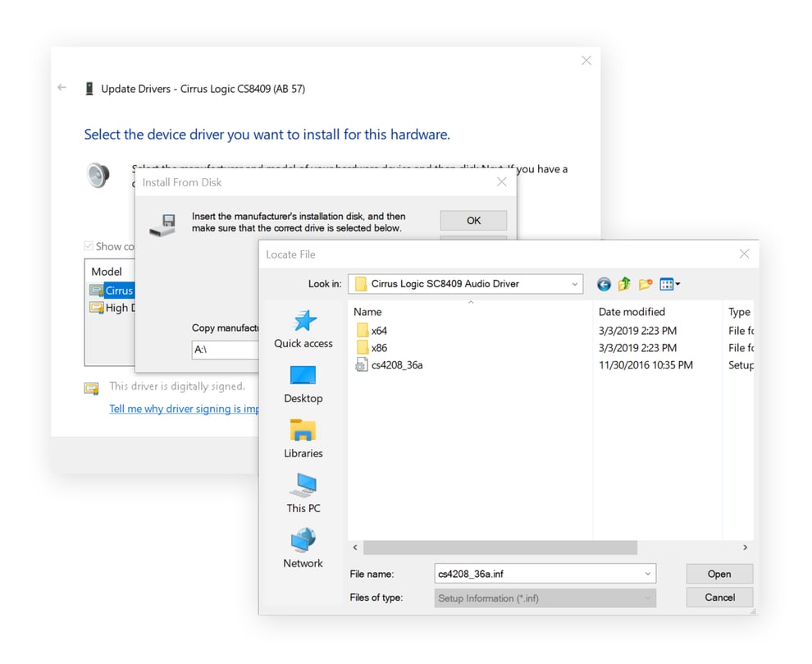Screen dimensions: 812x664
Task: Open the Look in dropdown
Action: pos(574,284)
